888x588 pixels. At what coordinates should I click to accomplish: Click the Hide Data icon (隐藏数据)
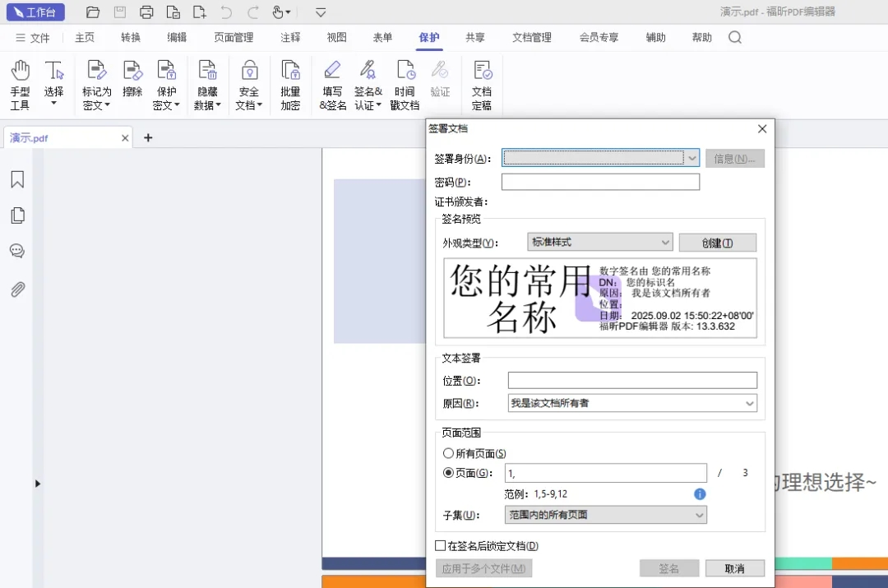tap(207, 82)
